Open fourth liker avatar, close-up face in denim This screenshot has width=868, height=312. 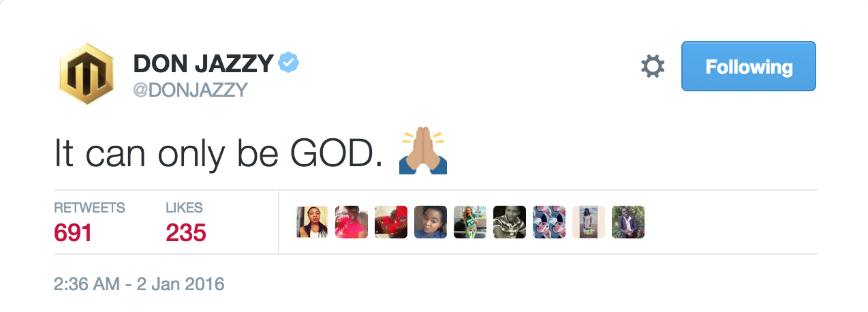(x=431, y=222)
